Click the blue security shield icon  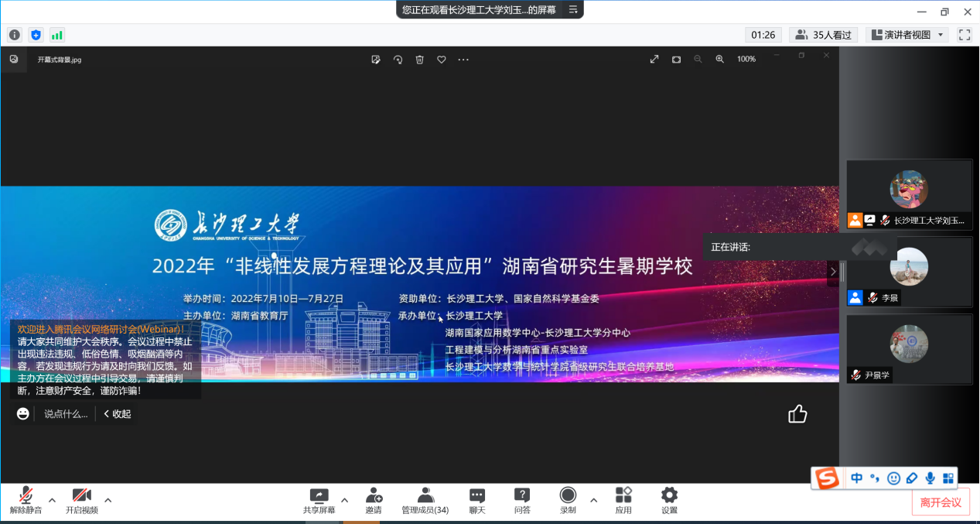(36, 35)
